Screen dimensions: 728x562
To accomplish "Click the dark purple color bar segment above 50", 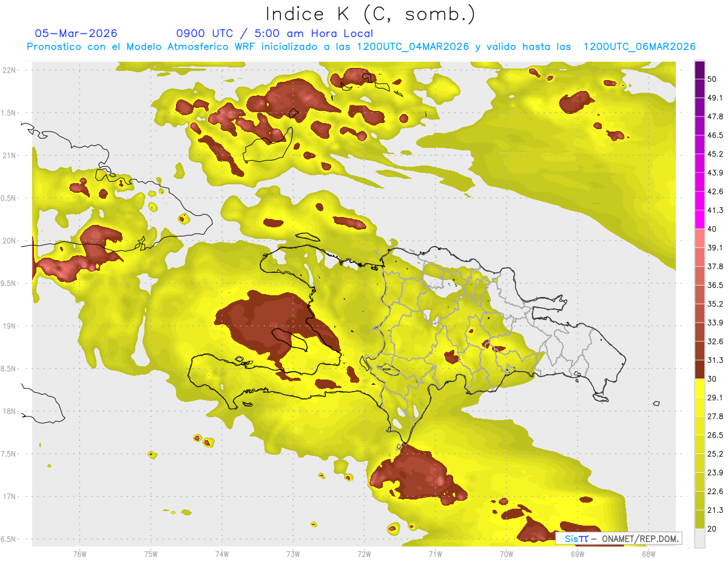I will 699,70.
